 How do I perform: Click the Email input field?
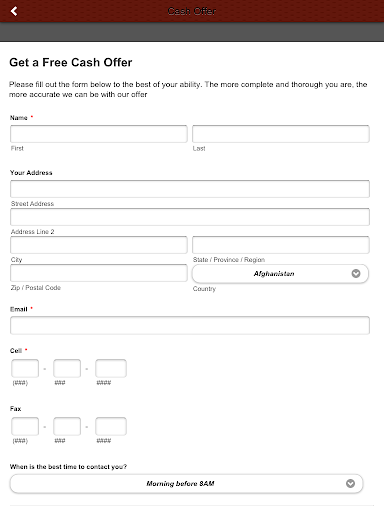tap(190, 325)
